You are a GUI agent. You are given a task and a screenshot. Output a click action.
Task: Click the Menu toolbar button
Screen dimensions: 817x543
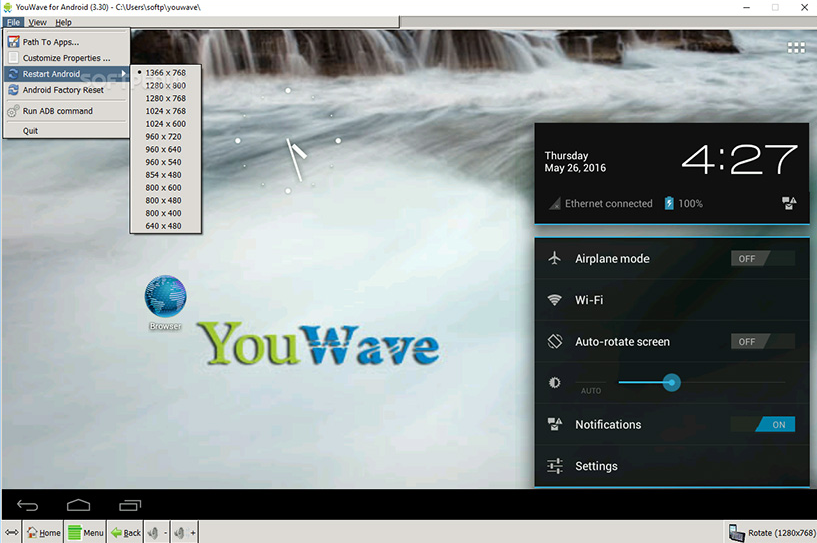click(x=86, y=533)
